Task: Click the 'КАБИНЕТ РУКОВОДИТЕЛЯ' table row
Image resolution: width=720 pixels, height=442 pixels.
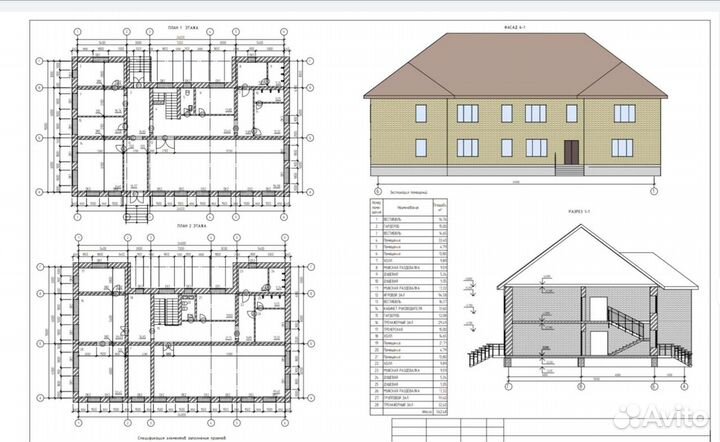Action: pos(409,308)
